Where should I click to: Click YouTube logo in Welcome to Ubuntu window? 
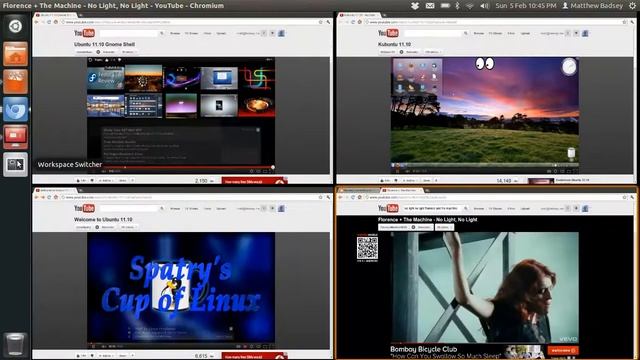coord(84,208)
